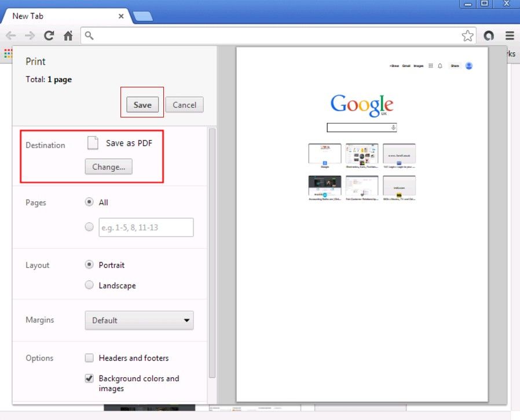Click the 'Total: 1 page' text
520x420 pixels.
click(x=49, y=79)
